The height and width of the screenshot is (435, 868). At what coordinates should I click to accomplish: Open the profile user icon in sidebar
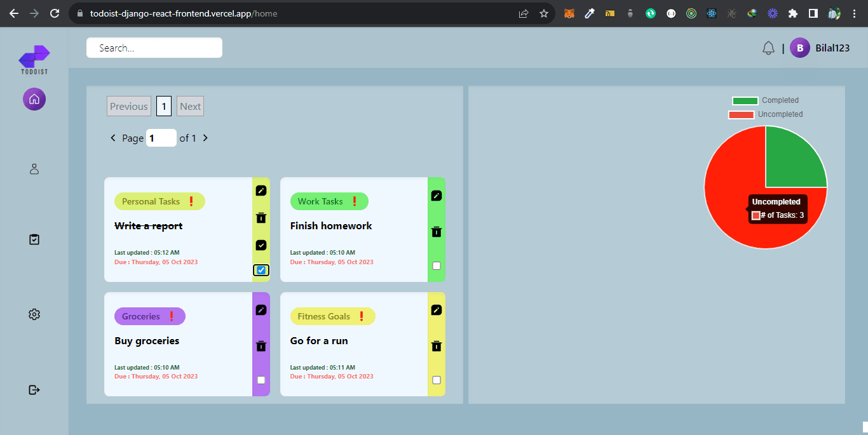click(34, 169)
